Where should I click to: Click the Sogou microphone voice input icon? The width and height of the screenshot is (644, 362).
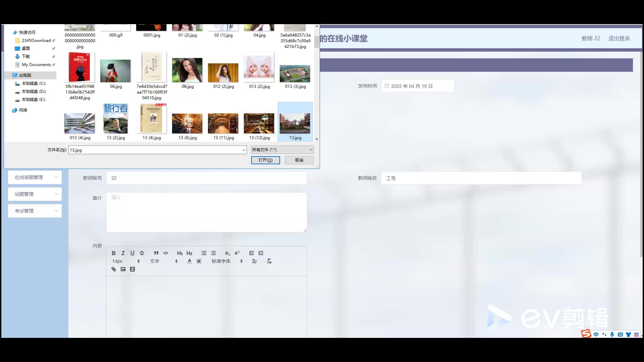pyautogui.click(x=612, y=335)
